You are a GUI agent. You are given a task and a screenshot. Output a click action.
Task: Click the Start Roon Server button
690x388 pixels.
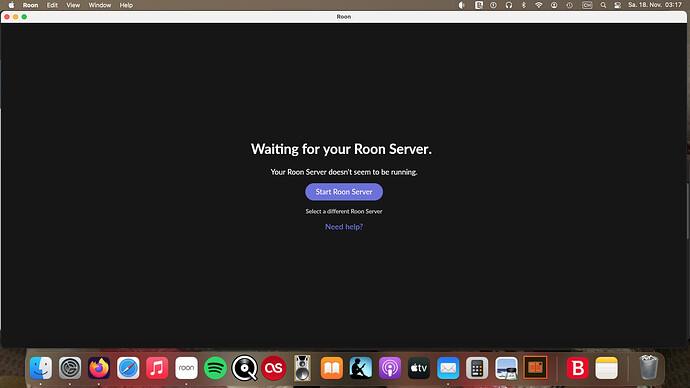344,192
